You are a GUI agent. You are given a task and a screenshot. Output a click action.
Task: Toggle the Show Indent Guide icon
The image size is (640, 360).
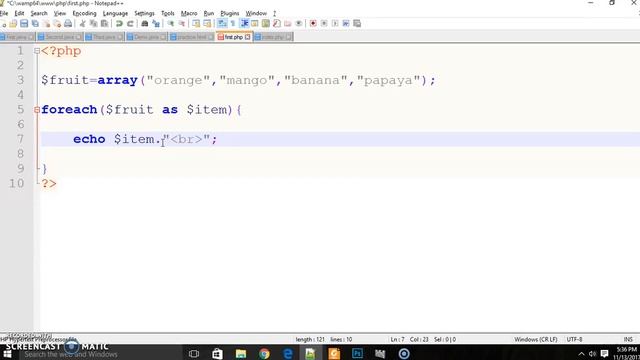click(244, 24)
